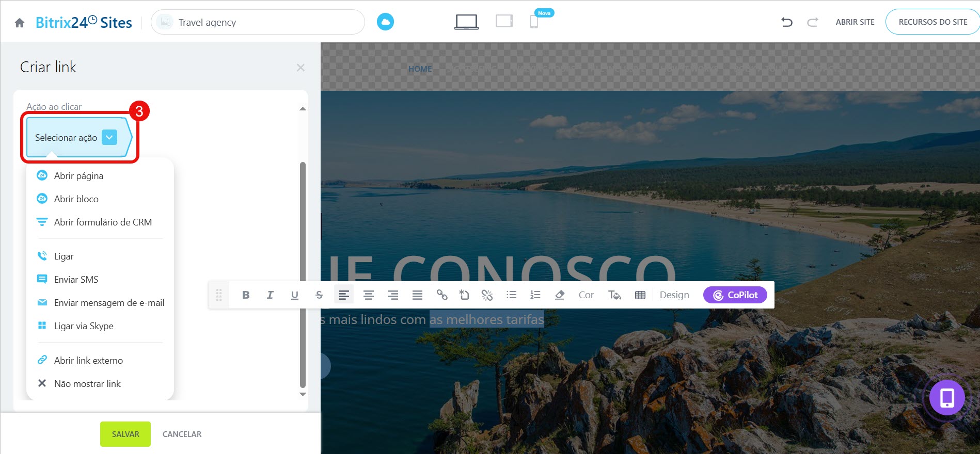Click the purple mobile phone widget

click(947, 397)
